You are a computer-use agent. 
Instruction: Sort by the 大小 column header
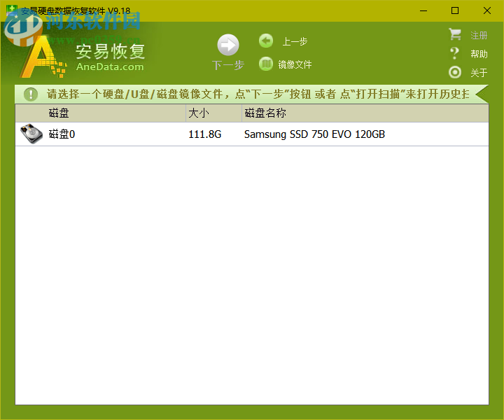pos(213,113)
